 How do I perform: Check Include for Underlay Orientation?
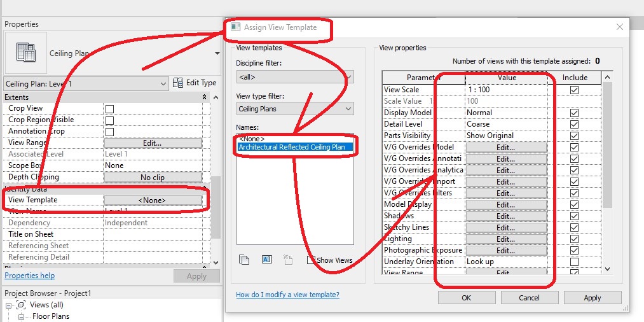[x=574, y=262]
